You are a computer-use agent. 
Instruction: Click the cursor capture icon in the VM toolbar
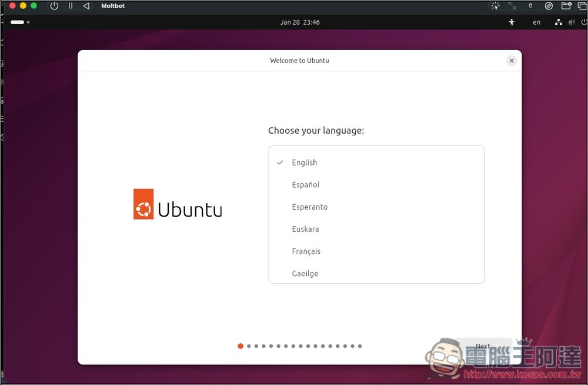click(496, 6)
